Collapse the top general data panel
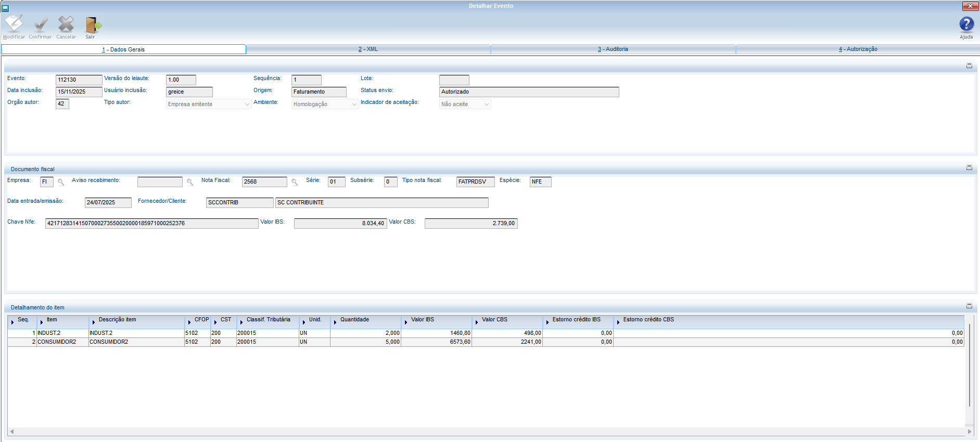The width and height of the screenshot is (980, 442). coord(969,66)
